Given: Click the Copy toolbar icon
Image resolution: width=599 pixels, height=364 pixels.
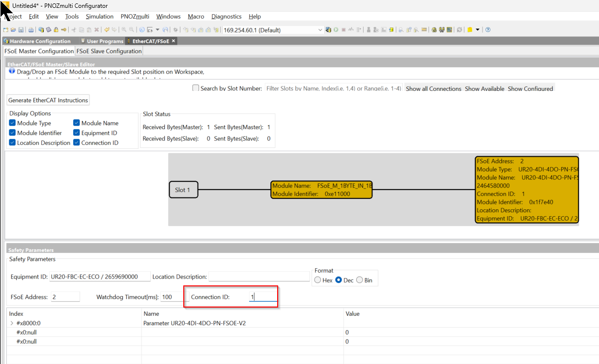Looking at the screenshot, I should point(82,30).
